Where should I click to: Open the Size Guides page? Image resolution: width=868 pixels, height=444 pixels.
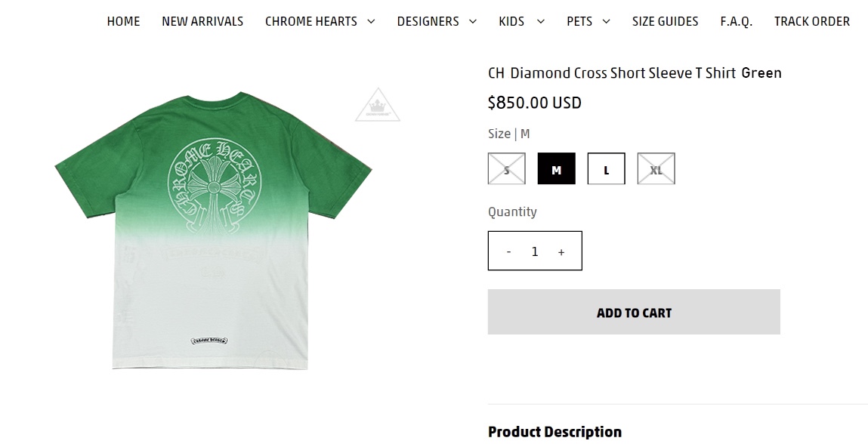(665, 21)
